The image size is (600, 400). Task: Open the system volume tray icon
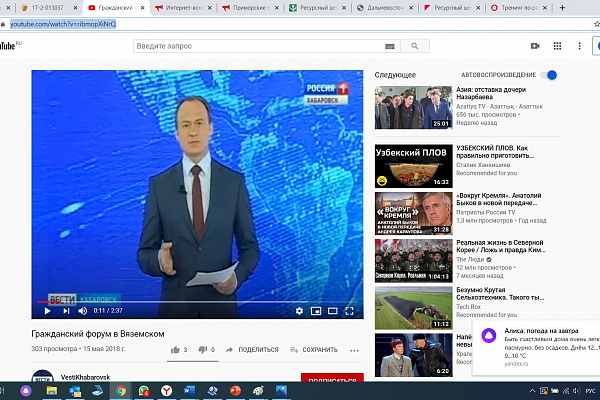pos(577,391)
